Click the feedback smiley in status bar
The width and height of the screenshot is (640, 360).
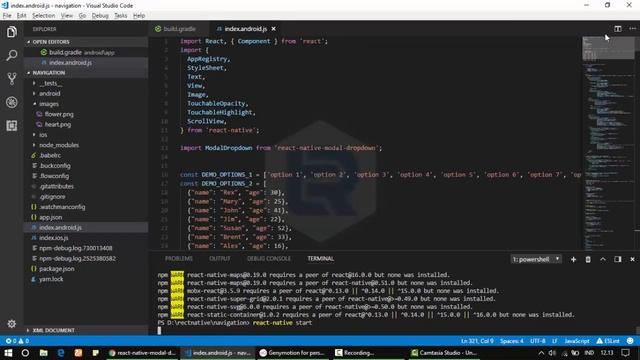[x=630, y=341]
